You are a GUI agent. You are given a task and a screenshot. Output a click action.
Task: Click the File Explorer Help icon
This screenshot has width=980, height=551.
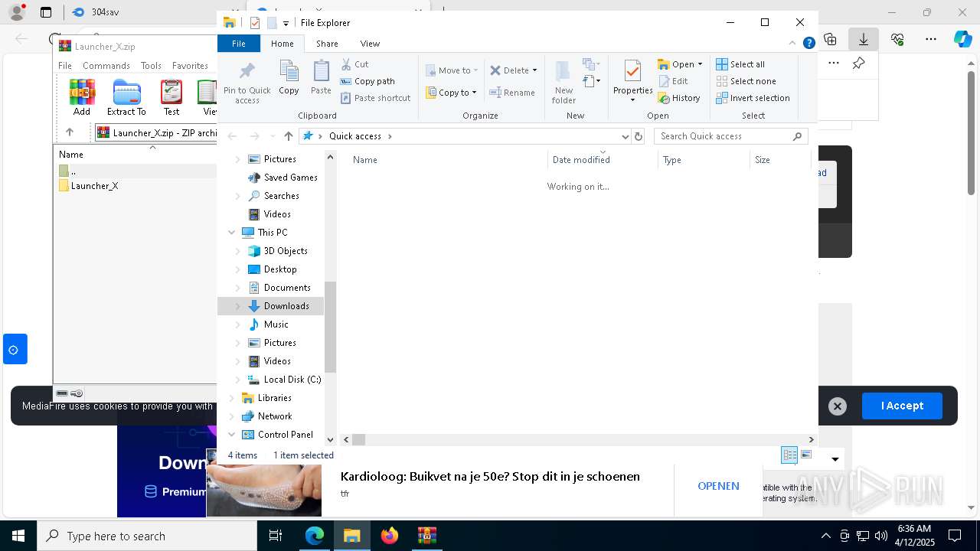tap(808, 44)
